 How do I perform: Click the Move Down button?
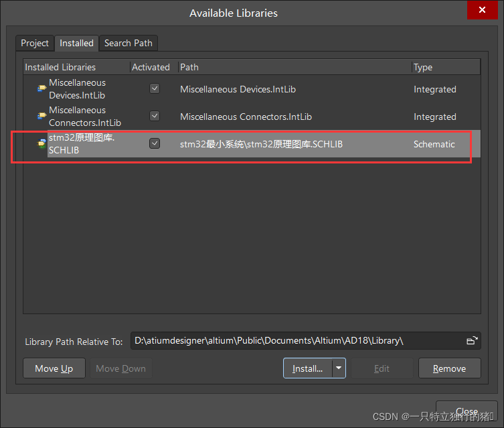tap(121, 368)
